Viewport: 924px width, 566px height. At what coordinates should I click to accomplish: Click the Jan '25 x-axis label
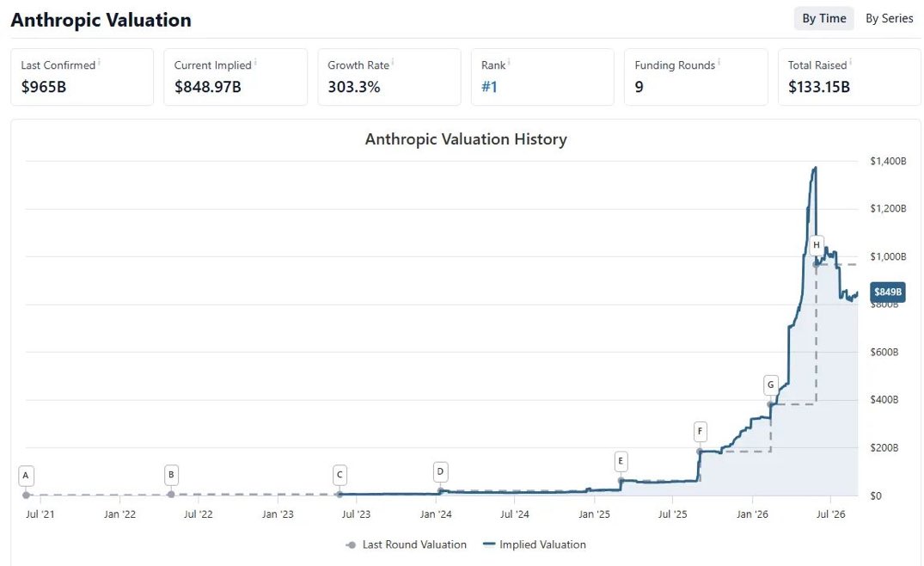594,514
